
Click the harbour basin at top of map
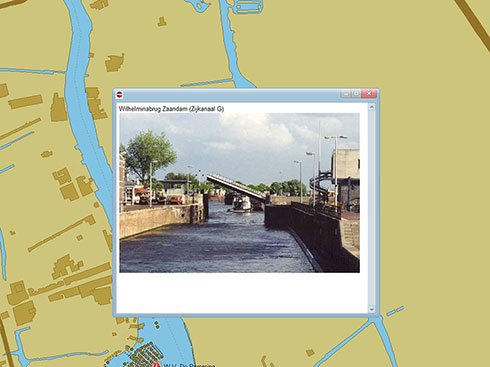pyautogui.click(x=248, y=7)
